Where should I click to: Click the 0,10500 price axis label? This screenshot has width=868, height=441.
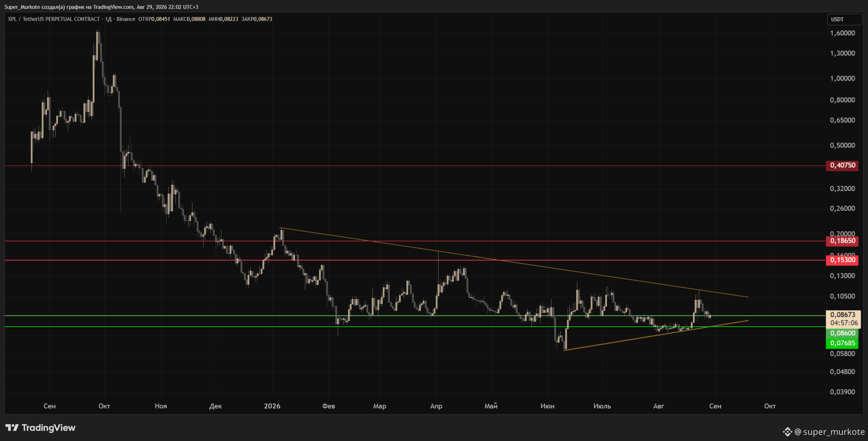pyautogui.click(x=843, y=296)
